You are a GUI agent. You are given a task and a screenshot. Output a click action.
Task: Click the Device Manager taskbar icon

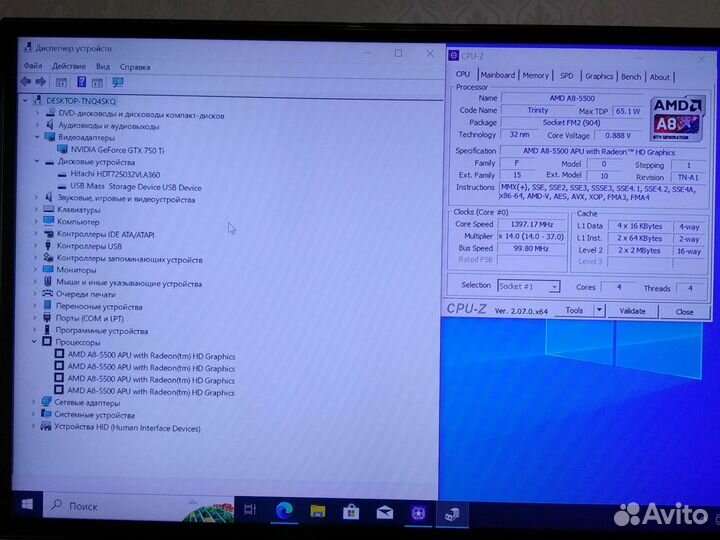point(452,514)
